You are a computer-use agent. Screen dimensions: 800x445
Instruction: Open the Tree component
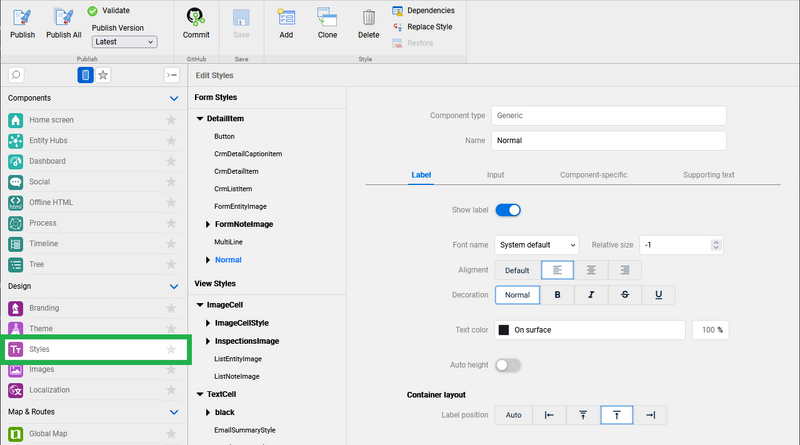[x=94, y=264]
